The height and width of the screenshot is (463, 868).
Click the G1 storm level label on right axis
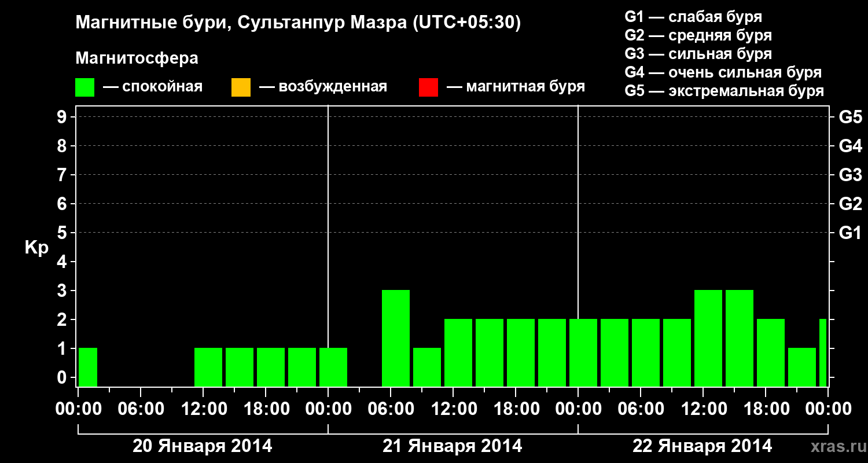[850, 233]
